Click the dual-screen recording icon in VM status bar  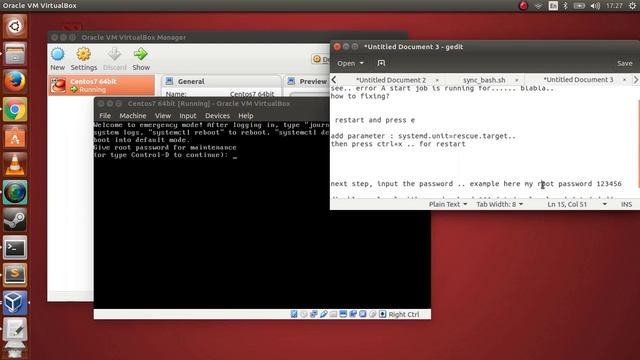353,314
